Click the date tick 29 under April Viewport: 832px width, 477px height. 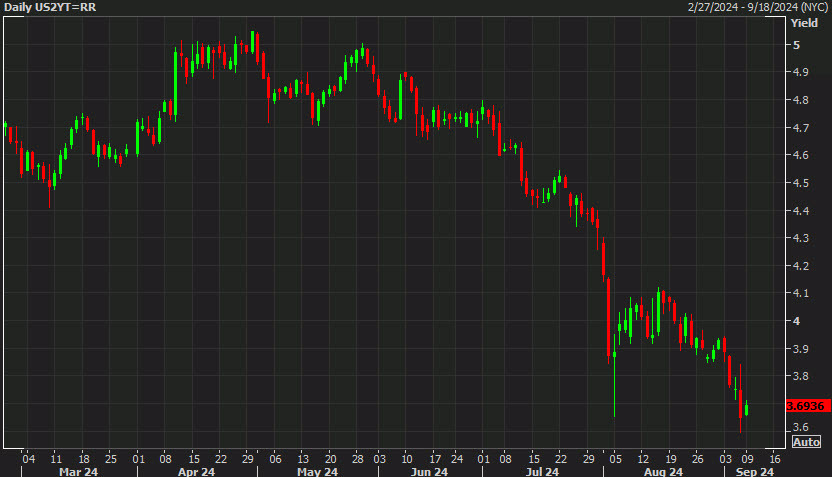pyautogui.click(x=248, y=459)
